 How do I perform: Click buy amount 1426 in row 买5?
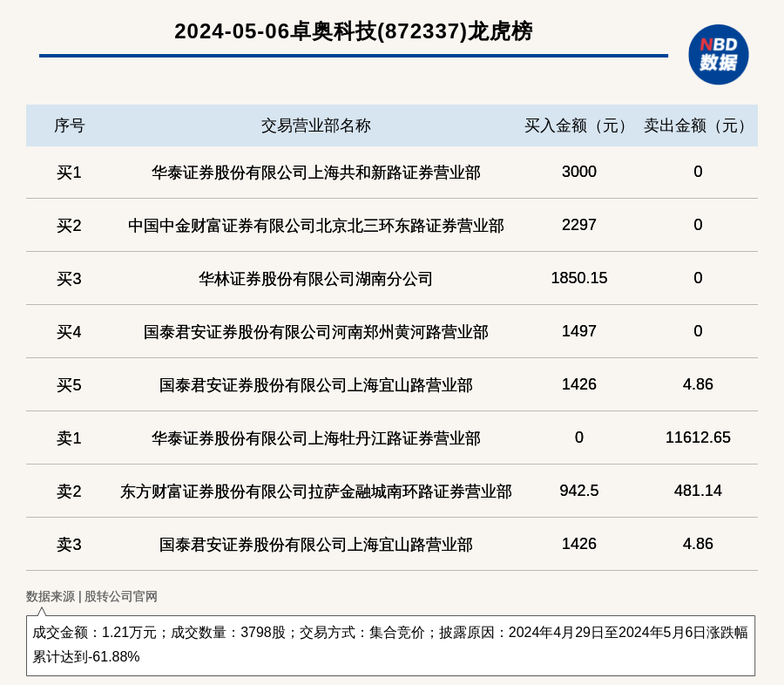(x=579, y=383)
